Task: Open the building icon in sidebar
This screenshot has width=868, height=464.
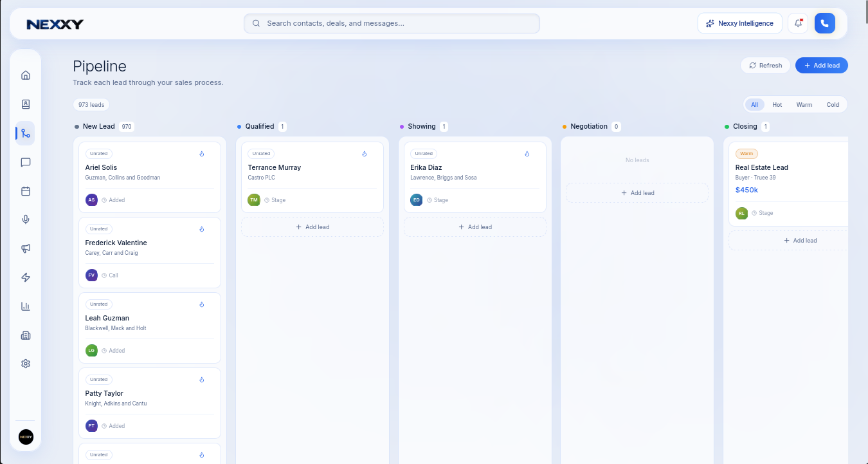Action: coord(26,335)
